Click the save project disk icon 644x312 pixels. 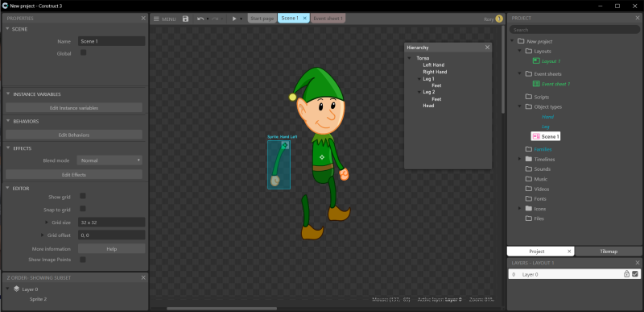tap(186, 19)
